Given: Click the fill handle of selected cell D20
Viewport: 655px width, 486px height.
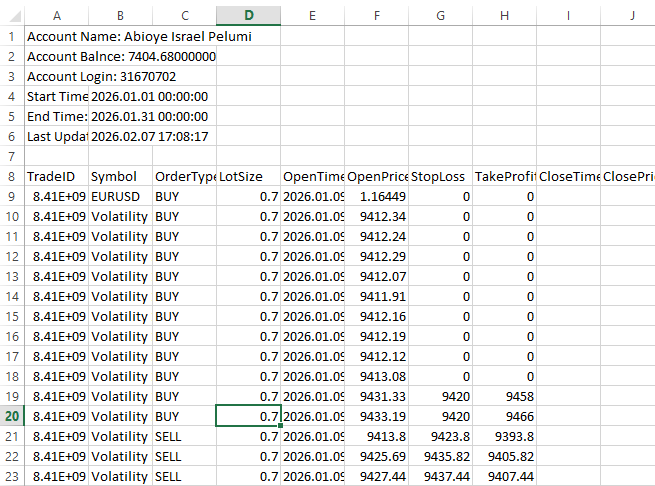Looking at the screenshot, I should (280, 425).
